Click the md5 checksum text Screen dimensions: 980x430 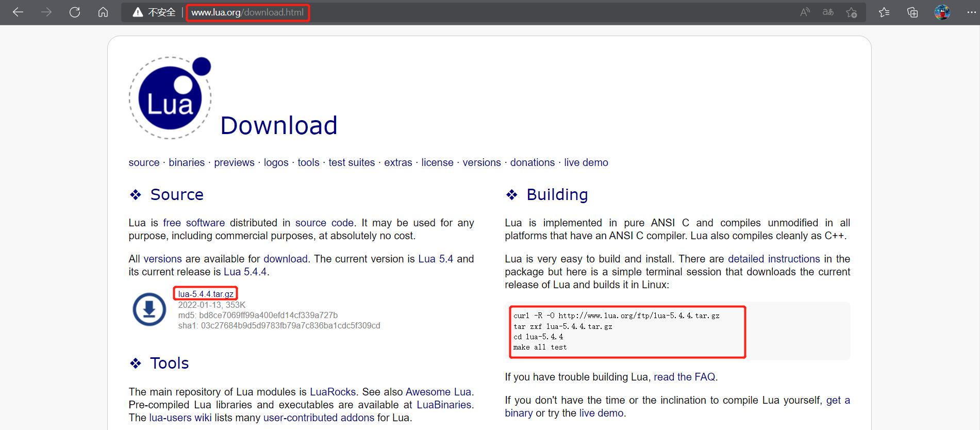pyautogui.click(x=258, y=315)
